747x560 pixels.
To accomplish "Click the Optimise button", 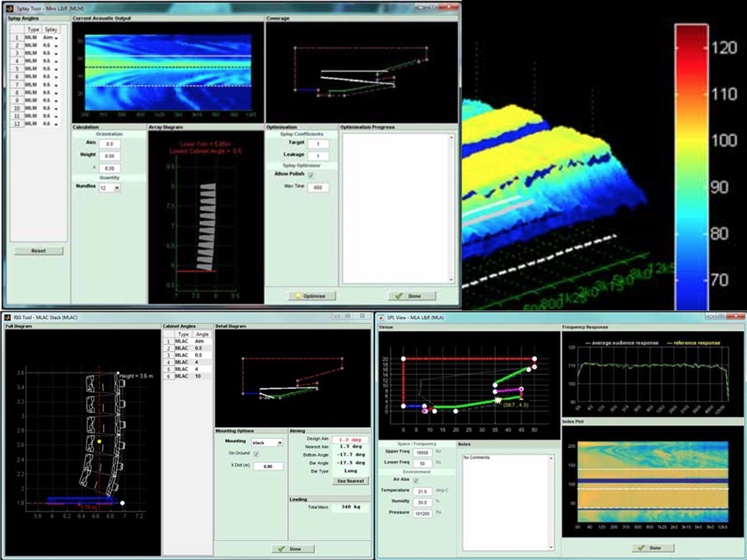I will point(310,295).
